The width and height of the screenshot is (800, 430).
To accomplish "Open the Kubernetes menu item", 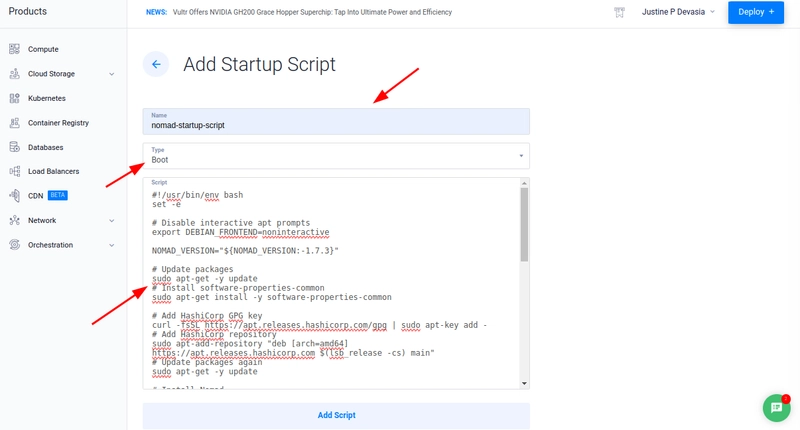I will tap(47, 98).
